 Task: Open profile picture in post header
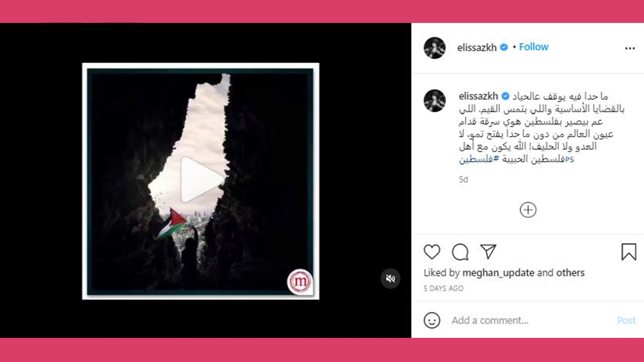(x=435, y=48)
